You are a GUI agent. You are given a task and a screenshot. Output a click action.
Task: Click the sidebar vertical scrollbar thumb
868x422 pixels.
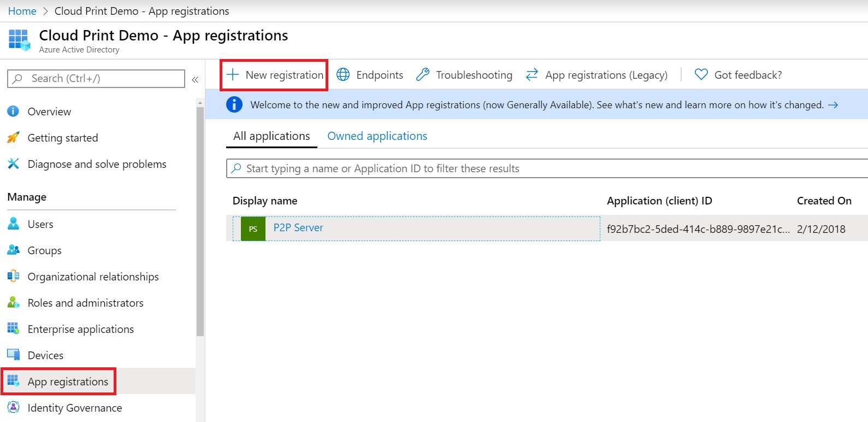point(200,221)
